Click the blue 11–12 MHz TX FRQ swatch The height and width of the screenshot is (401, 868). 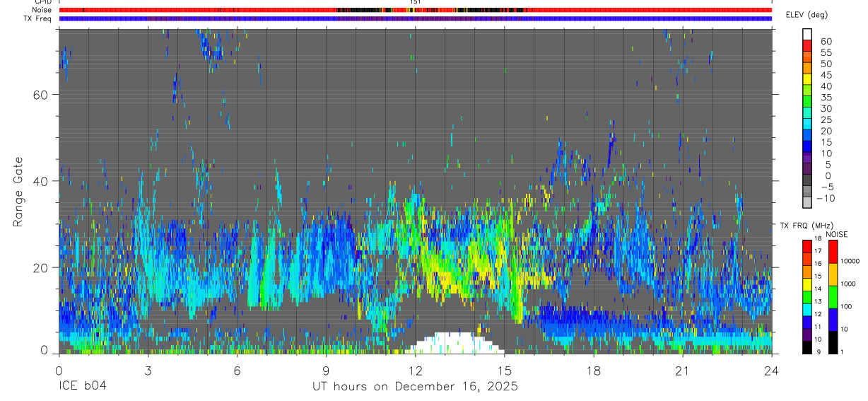coord(807,322)
